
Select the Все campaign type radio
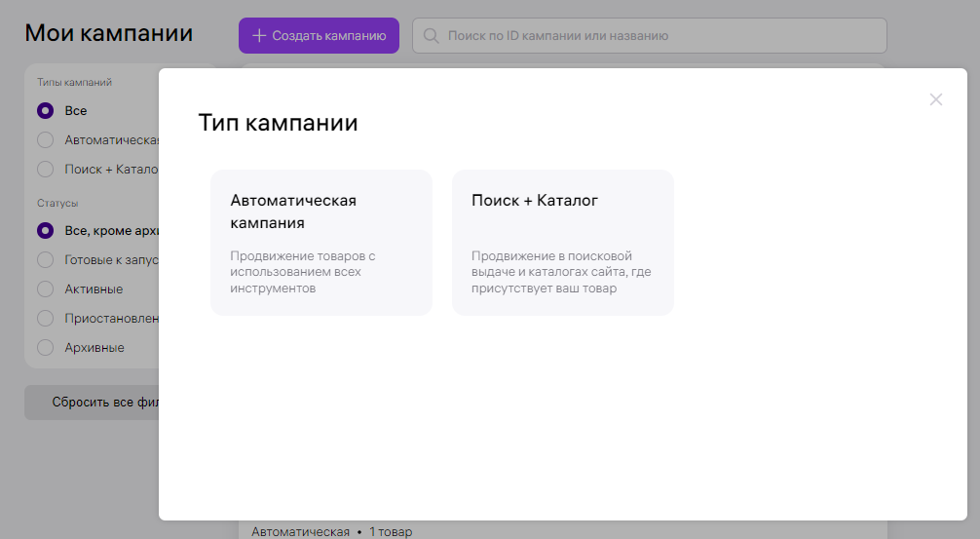[45, 111]
